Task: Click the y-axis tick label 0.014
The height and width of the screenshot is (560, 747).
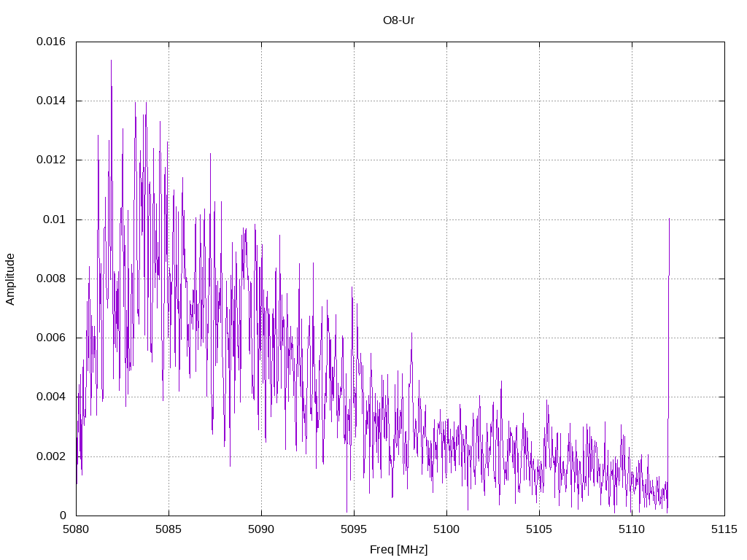Action: point(51,101)
